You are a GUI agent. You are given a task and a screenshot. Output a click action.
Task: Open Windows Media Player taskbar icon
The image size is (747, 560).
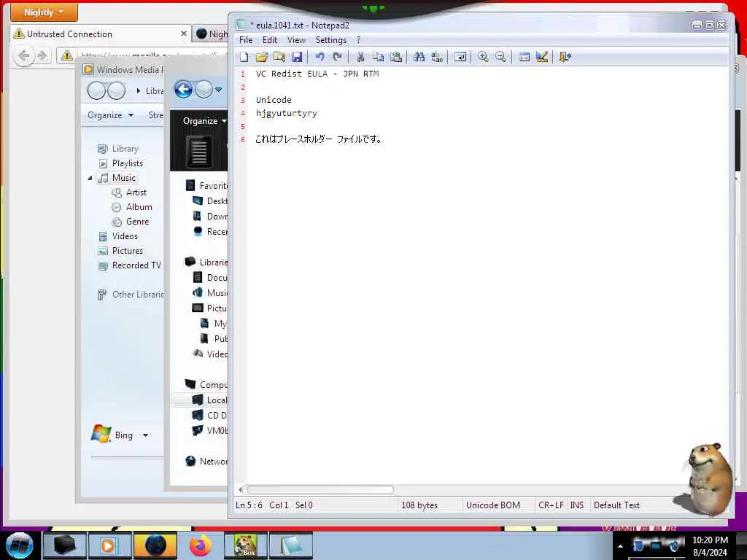[109, 545]
